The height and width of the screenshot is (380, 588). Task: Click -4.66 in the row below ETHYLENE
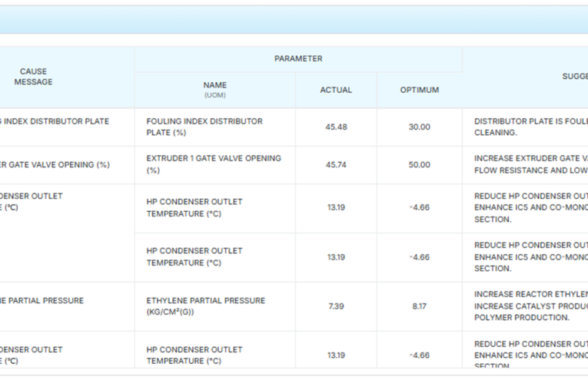point(419,355)
